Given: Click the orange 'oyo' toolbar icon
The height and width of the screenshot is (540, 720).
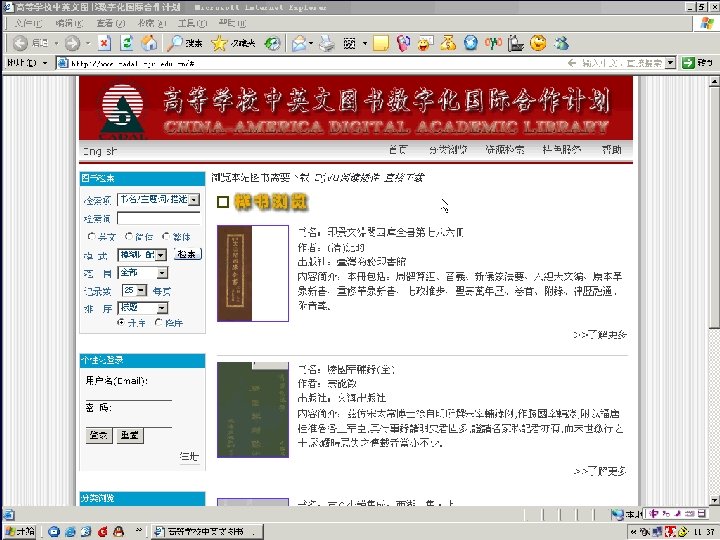Looking at the screenshot, I should (x=493, y=44).
